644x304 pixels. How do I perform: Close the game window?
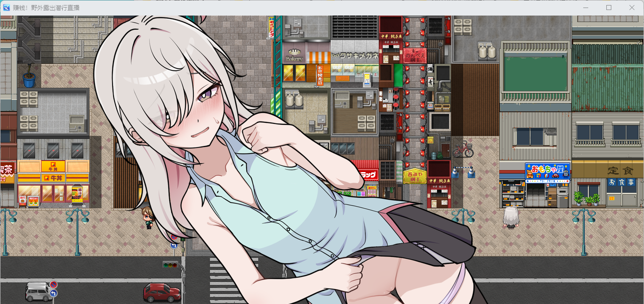(x=632, y=8)
